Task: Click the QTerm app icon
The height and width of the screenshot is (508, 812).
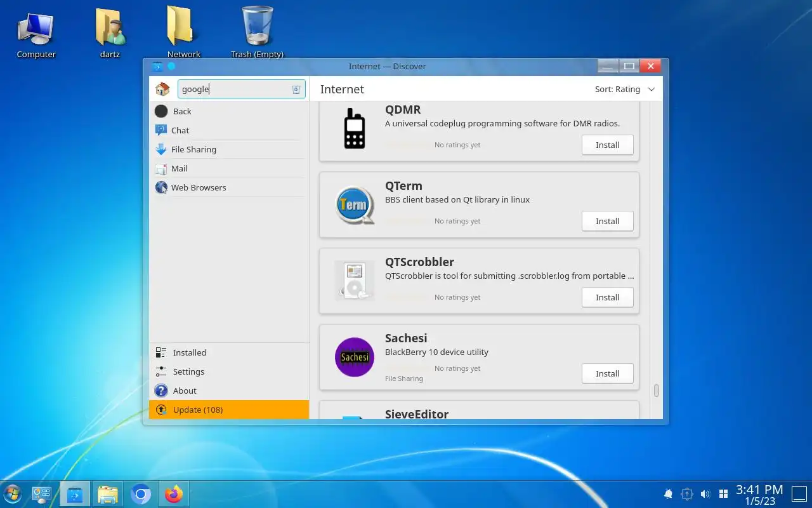Action: pos(354,204)
